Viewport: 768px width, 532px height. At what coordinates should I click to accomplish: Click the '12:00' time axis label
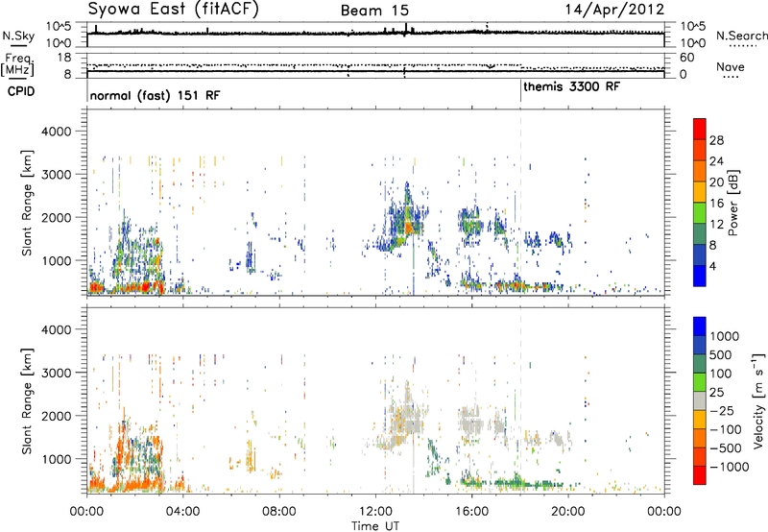pos(375,512)
